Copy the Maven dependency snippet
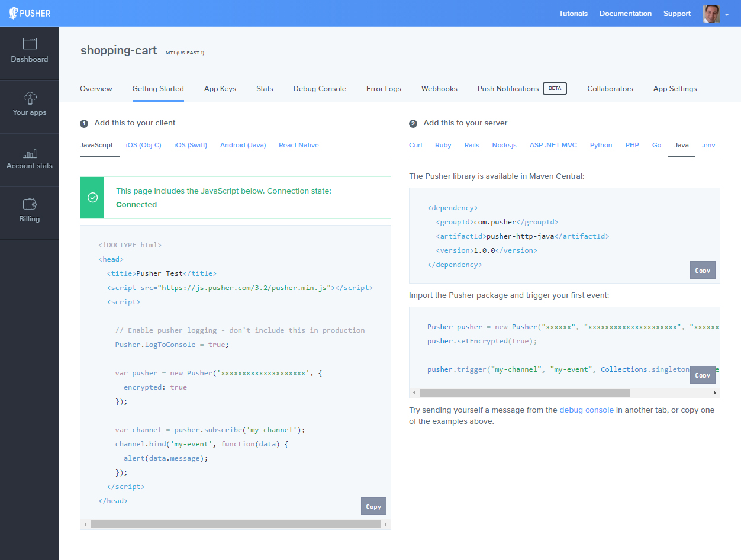This screenshot has height=560, width=741. [x=703, y=270]
